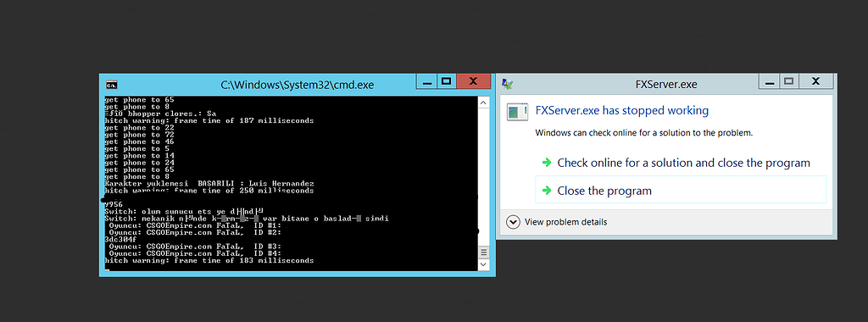Click the 'Oyuncu: CSGOEmpire.com FaTaL, ID #2' line
The image size is (868, 322).
196,232
